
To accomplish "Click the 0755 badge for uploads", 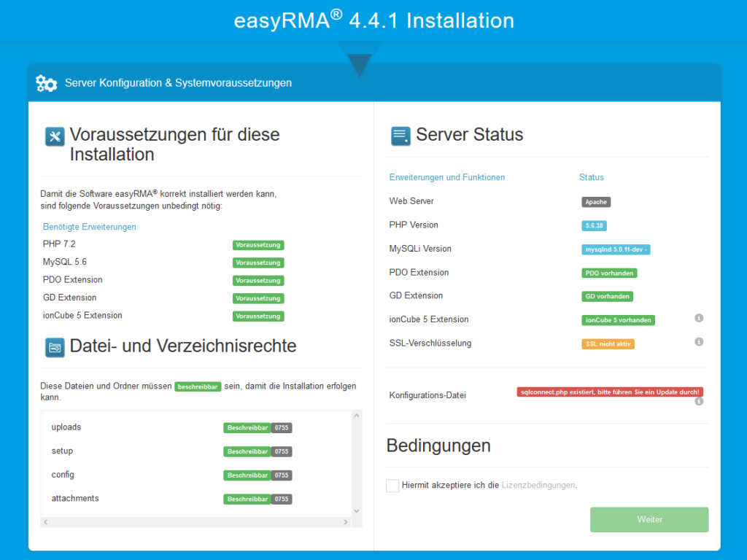I will tap(282, 428).
